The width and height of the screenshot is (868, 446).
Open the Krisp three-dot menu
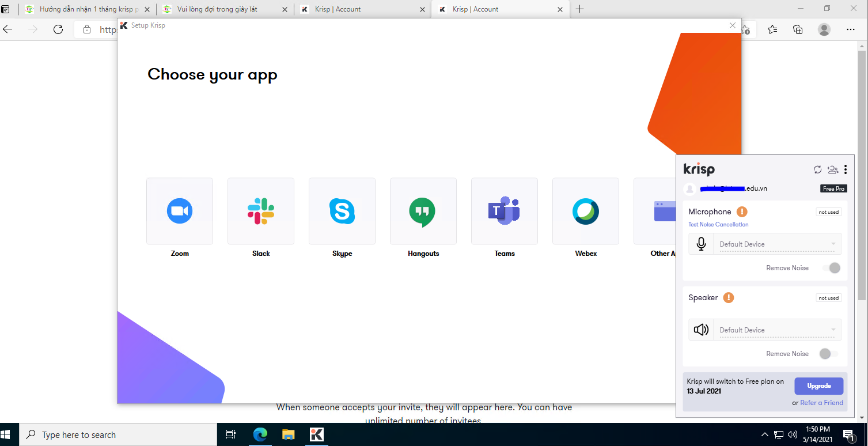[846, 169]
